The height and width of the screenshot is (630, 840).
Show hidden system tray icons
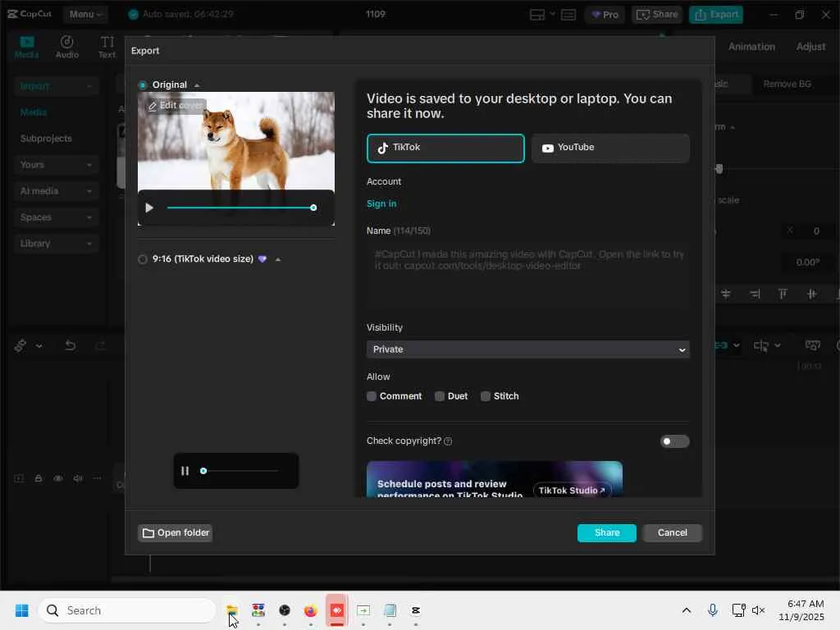(x=687, y=610)
